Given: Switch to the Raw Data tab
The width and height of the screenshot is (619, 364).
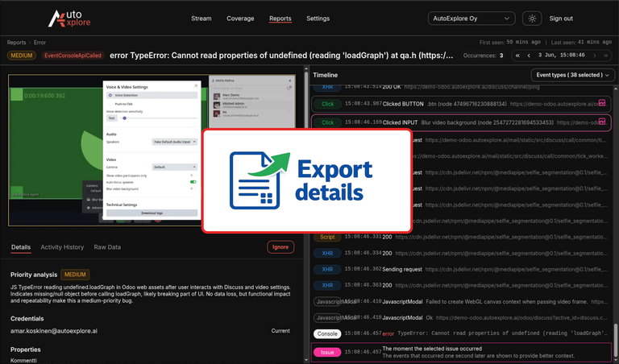Looking at the screenshot, I should pyautogui.click(x=107, y=247).
